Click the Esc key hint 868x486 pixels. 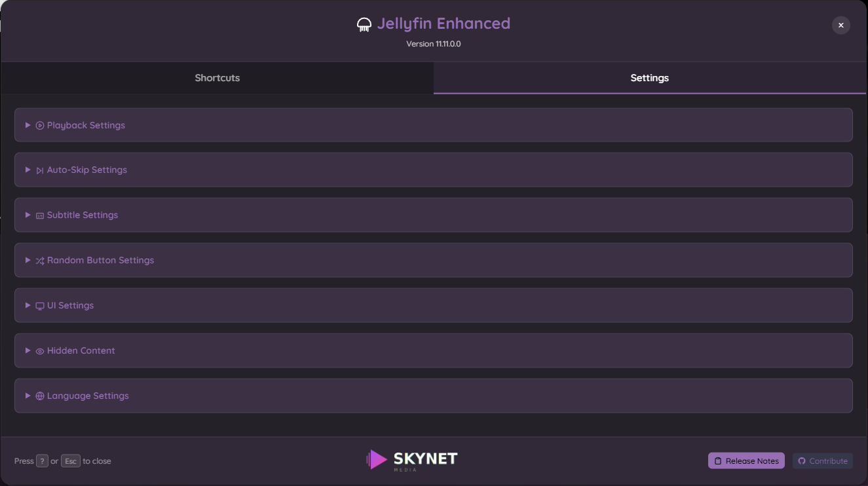click(71, 461)
